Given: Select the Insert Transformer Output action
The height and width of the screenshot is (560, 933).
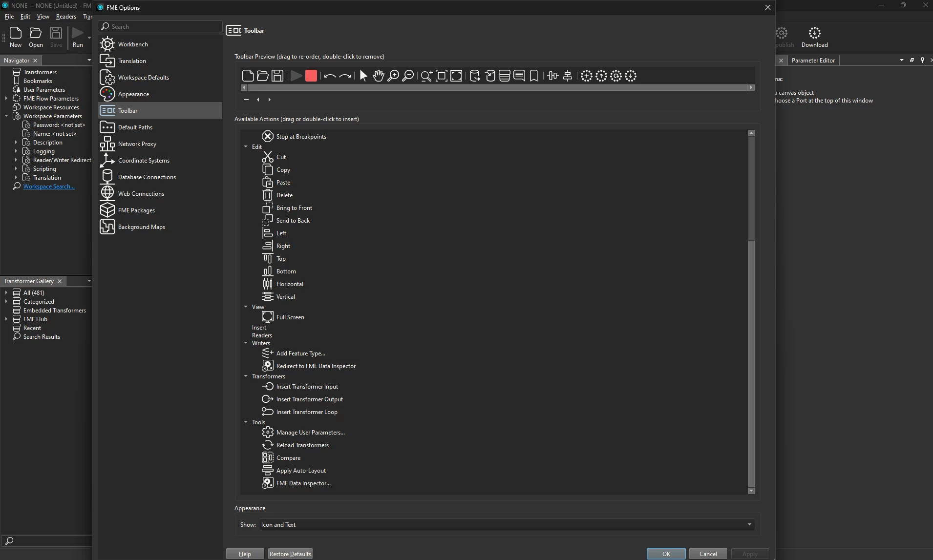Looking at the screenshot, I should pos(309,399).
